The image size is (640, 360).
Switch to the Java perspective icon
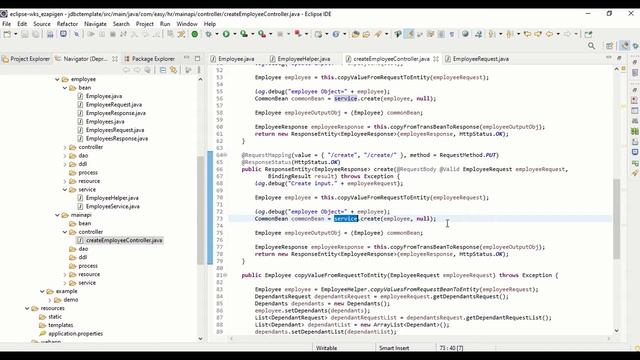tap(624, 46)
